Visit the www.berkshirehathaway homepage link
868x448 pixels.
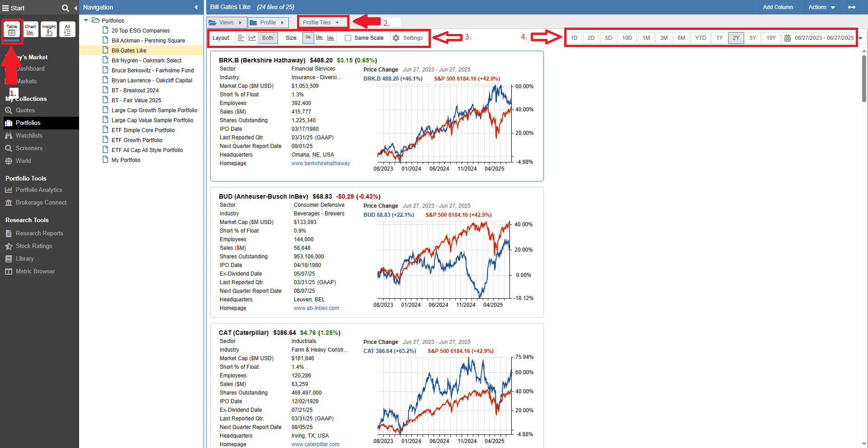coord(321,163)
